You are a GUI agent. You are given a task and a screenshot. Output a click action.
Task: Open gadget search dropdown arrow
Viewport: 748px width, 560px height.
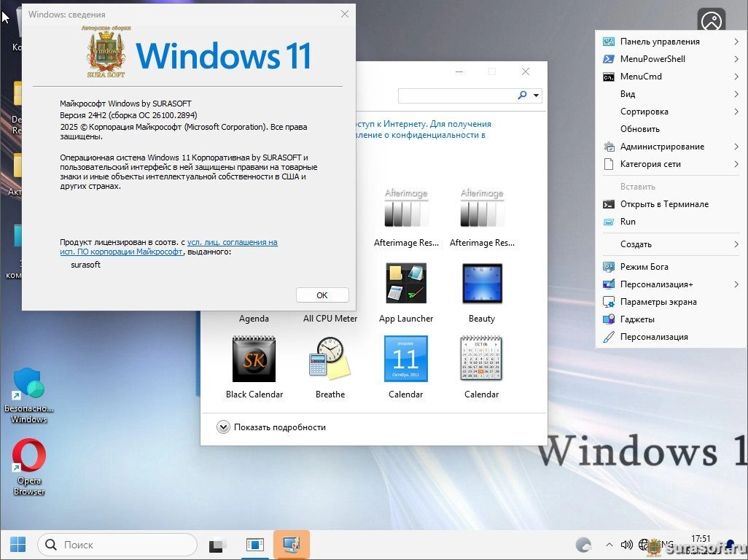(537, 96)
